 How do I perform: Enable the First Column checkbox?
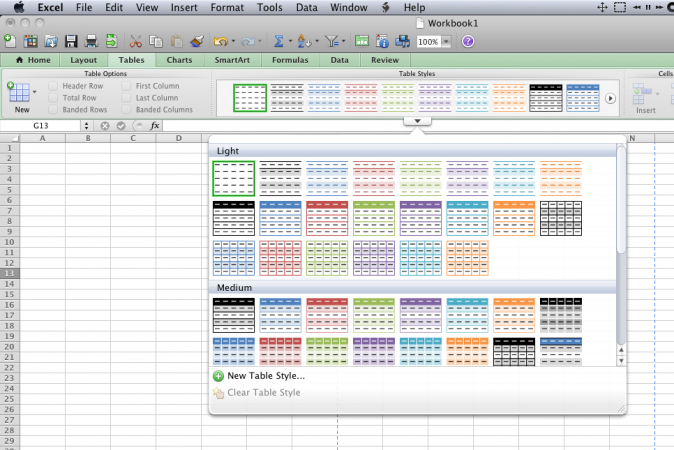pyautogui.click(x=126, y=86)
